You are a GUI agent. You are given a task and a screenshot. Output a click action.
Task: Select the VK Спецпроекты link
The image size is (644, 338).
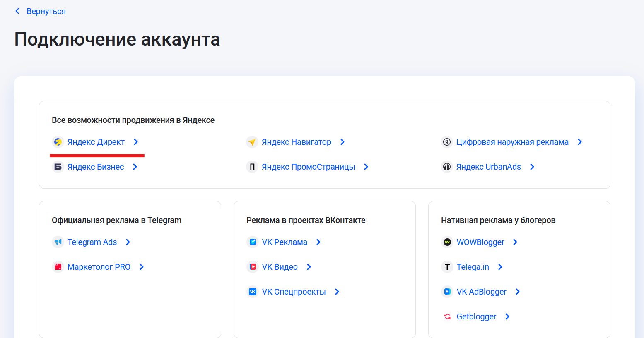(x=294, y=292)
